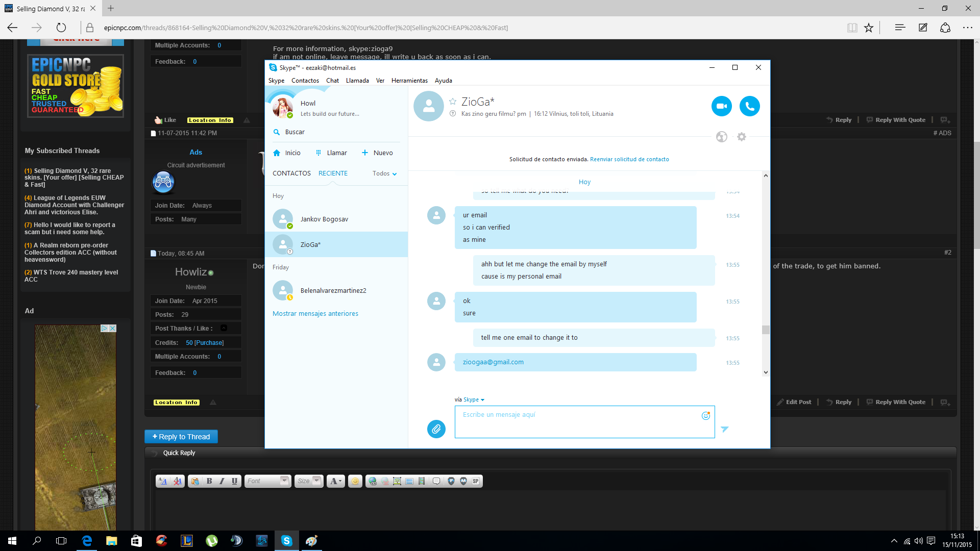Add page to favorites with star icon

click(x=869, y=28)
